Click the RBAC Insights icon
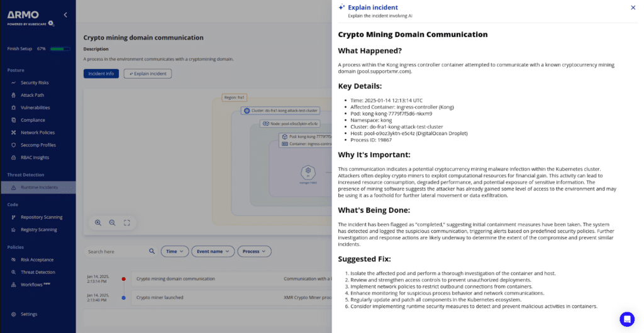The height and width of the screenshot is (333, 644). 13,158
